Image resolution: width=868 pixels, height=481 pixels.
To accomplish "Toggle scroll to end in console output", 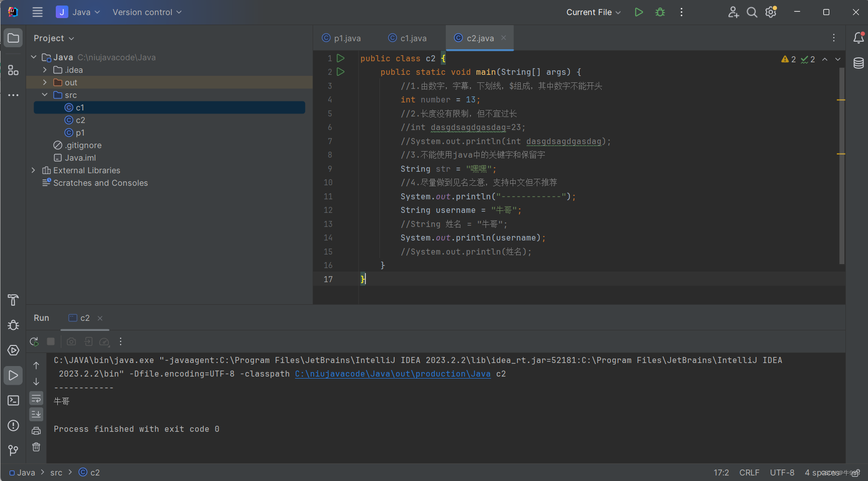I will 36,414.
